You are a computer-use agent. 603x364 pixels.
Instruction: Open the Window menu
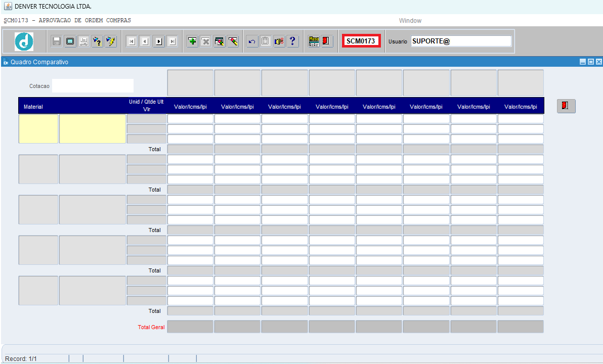(410, 21)
